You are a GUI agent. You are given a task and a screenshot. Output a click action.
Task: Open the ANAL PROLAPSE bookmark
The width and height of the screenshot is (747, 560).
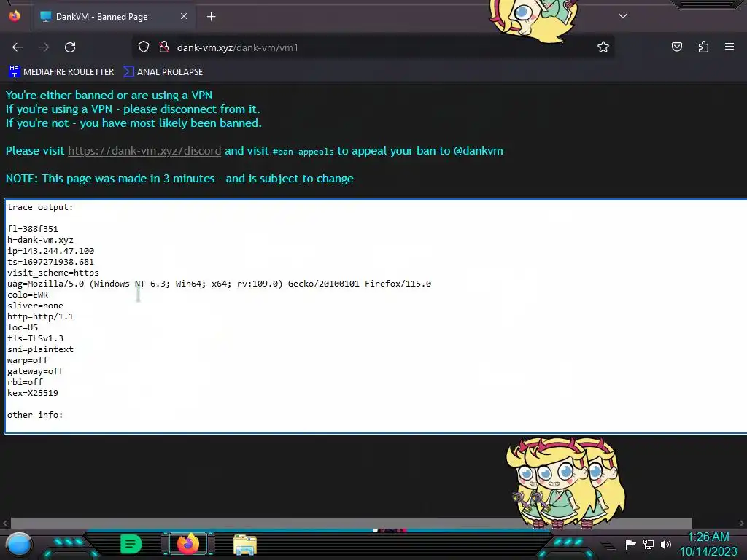163,72
